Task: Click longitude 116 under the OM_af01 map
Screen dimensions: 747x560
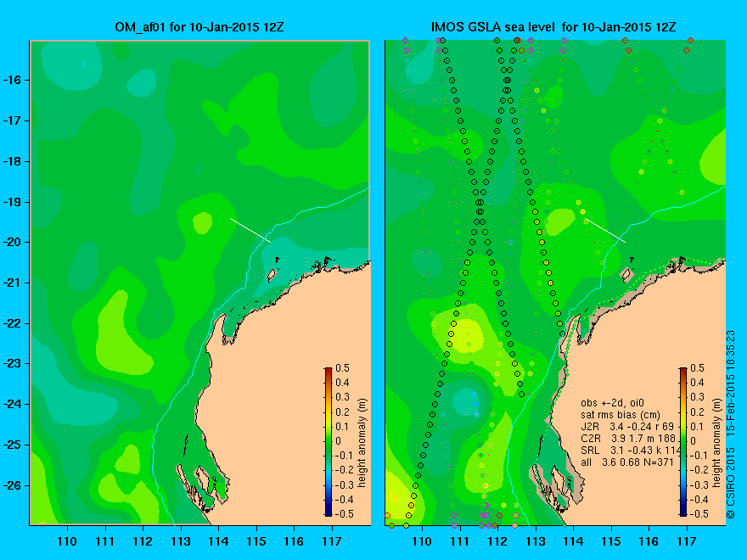Action: coord(294,541)
